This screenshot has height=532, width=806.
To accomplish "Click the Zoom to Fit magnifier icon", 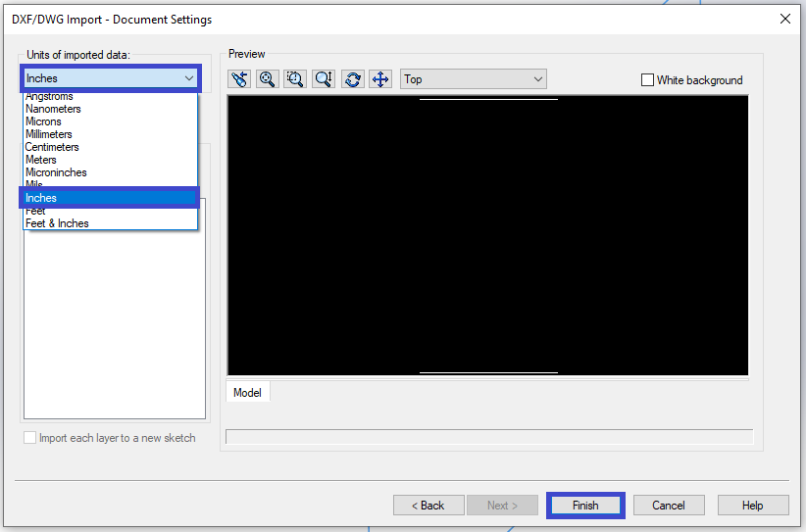I will point(268,79).
